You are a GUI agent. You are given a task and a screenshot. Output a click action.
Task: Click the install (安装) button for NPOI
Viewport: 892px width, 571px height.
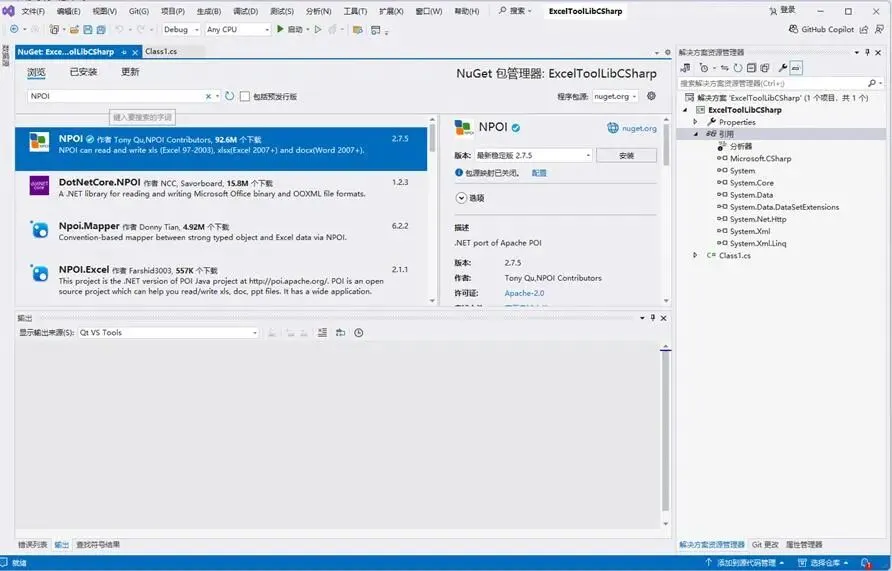click(x=626, y=155)
